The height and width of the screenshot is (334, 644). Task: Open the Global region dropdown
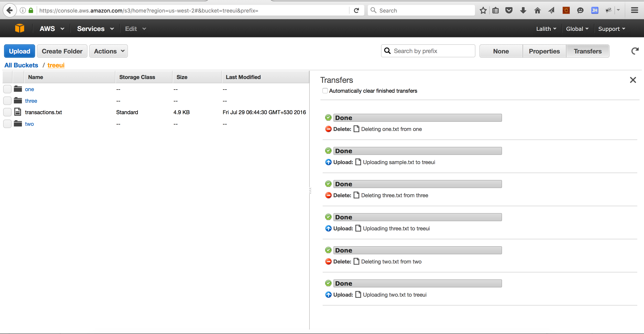[577, 29]
